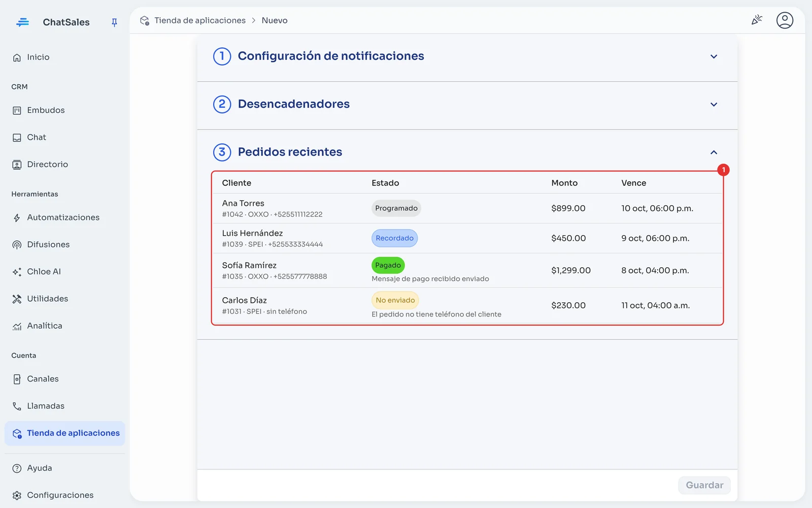This screenshot has height=508, width=812.
Task: Click the Inicio home icon
Action: click(x=17, y=57)
